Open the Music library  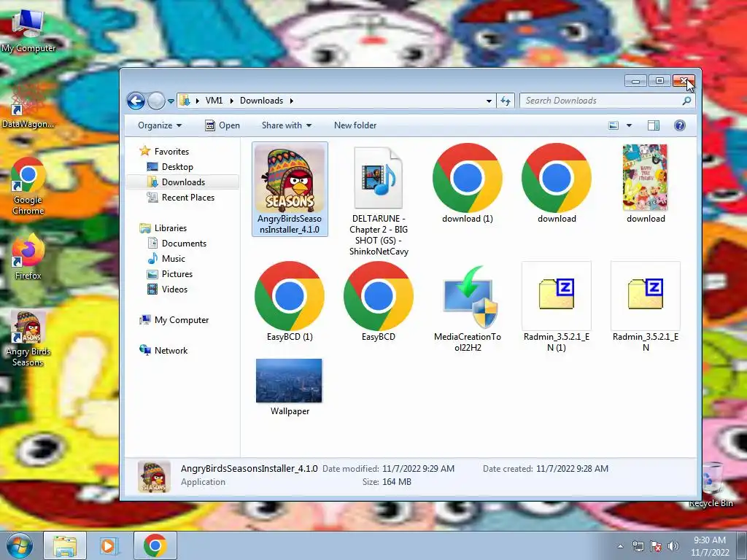pos(173,259)
